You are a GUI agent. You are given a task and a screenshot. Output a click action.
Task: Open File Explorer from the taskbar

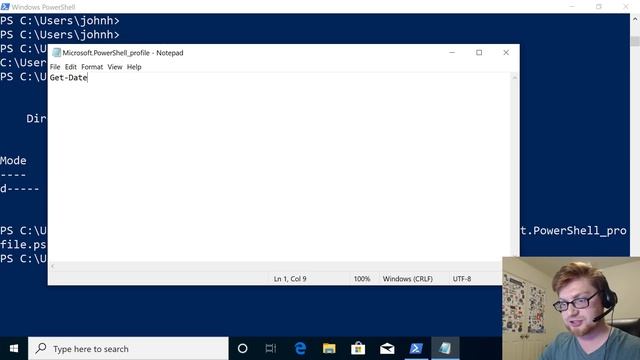pos(329,349)
